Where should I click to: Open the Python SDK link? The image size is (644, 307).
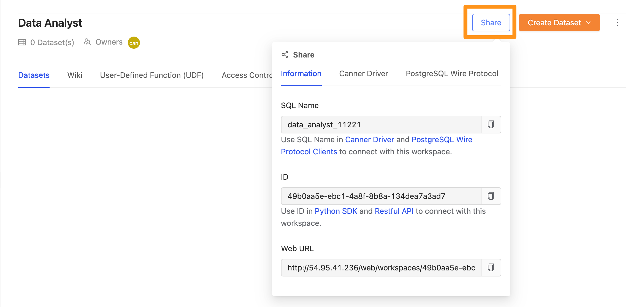point(336,211)
